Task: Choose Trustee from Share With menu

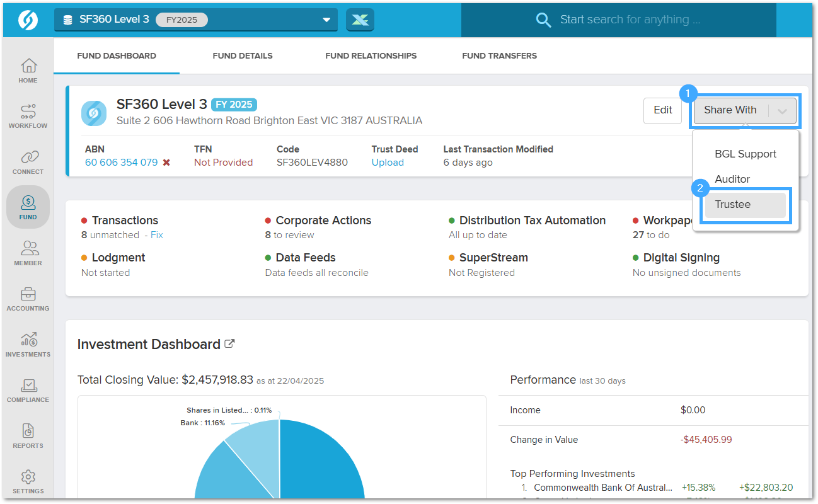Action: 746,205
